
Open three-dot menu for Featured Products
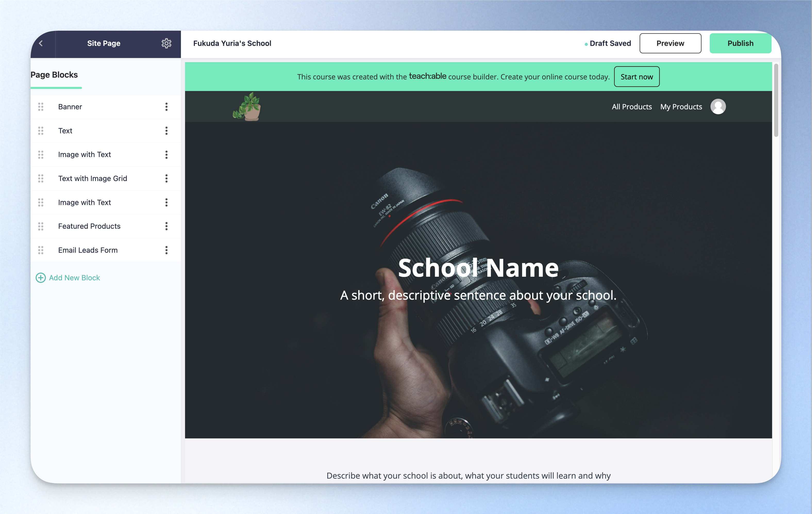point(166,226)
